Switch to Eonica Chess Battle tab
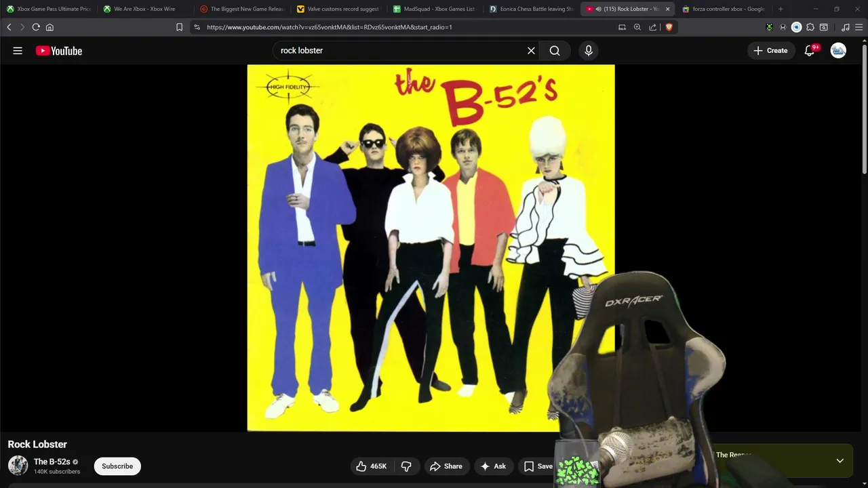868x488 pixels. point(532,9)
